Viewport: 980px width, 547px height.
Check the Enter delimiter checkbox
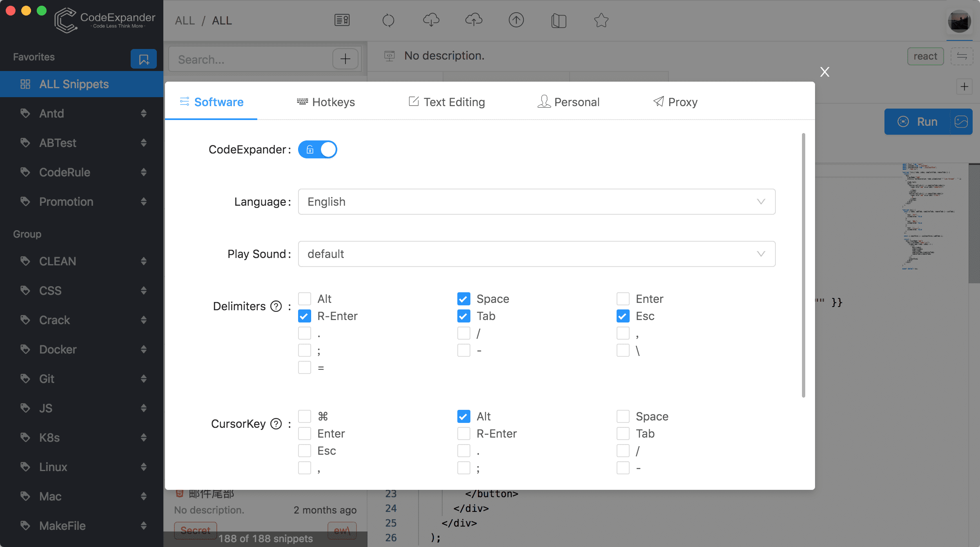623,299
